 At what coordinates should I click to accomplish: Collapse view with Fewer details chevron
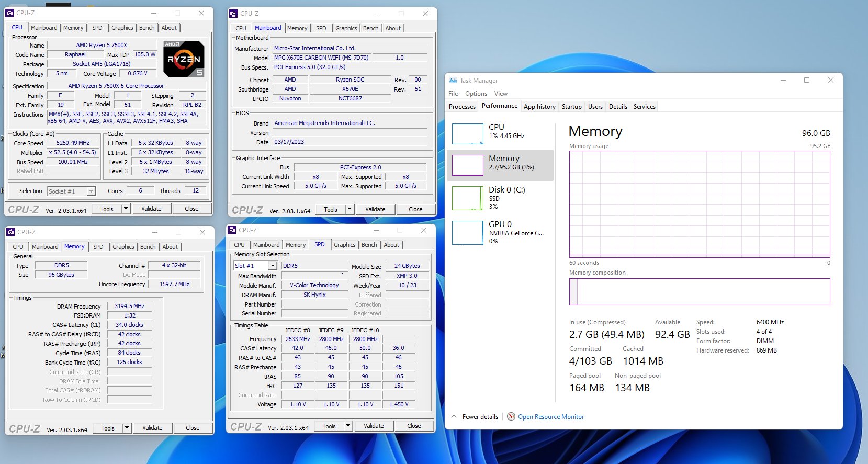pos(454,417)
